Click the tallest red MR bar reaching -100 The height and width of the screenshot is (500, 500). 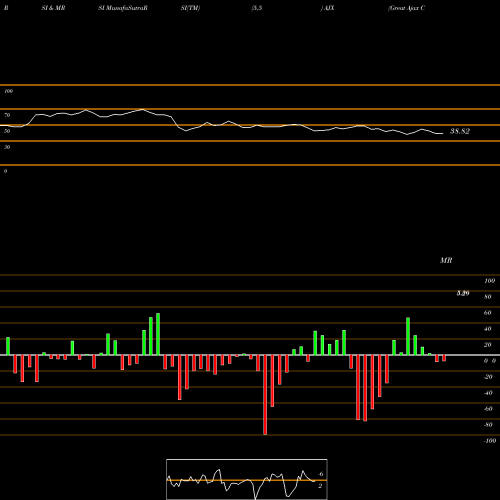tap(265, 395)
